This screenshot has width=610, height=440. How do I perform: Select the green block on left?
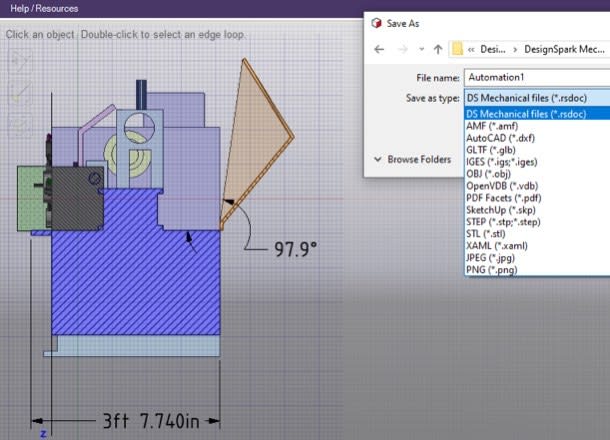31,198
